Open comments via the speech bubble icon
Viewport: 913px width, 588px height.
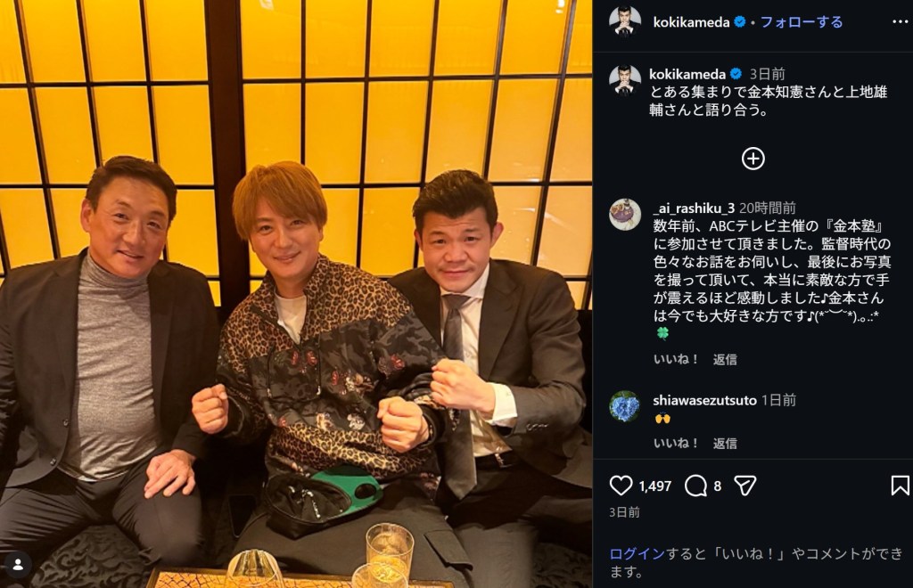click(695, 486)
